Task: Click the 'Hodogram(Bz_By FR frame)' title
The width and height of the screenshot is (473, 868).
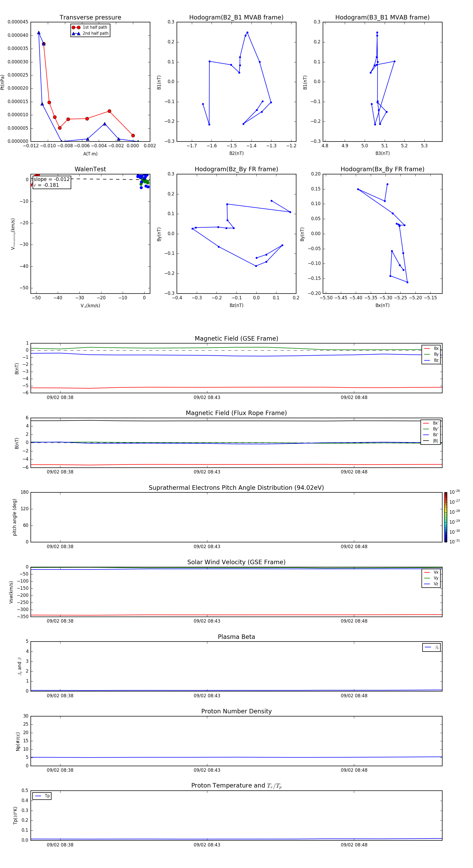Action: (236, 169)
